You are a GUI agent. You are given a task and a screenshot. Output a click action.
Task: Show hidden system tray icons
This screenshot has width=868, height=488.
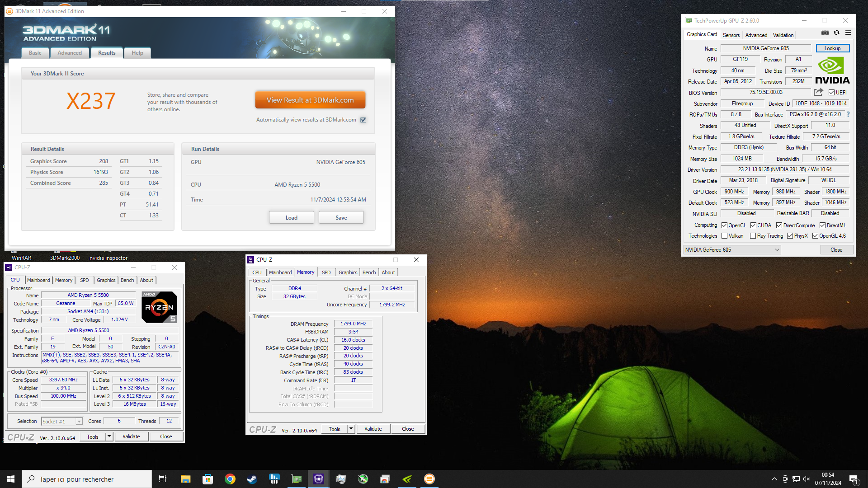click(x=774, y=479)
